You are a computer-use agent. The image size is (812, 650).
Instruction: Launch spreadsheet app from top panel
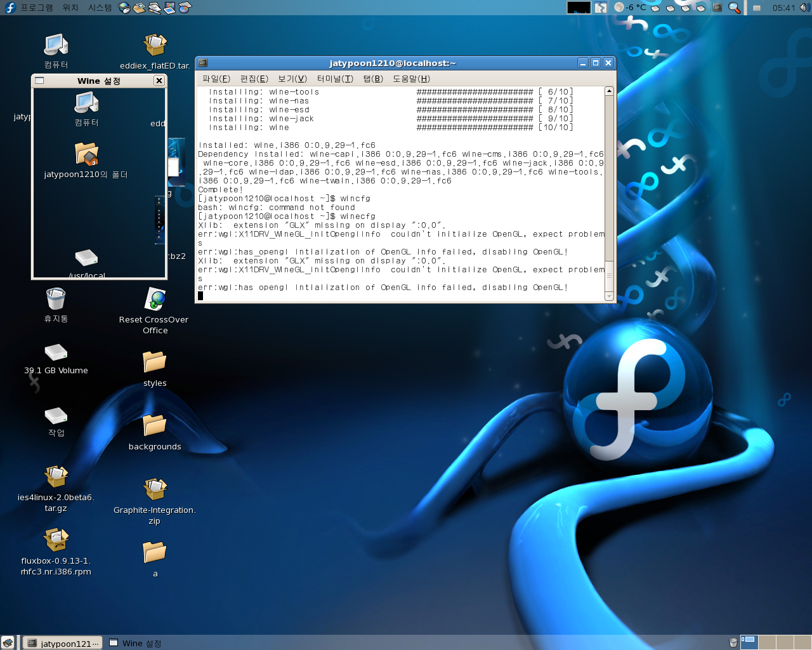point(185,8)
